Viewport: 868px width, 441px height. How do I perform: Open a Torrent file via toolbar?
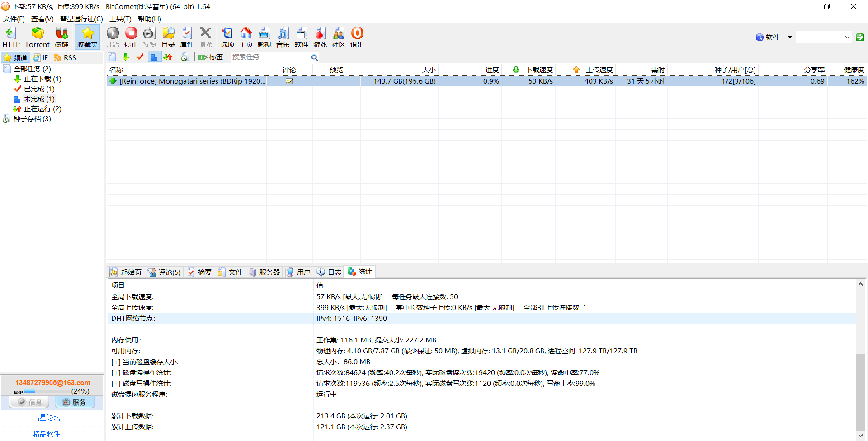pyautogui.click(x=37, y=37)
